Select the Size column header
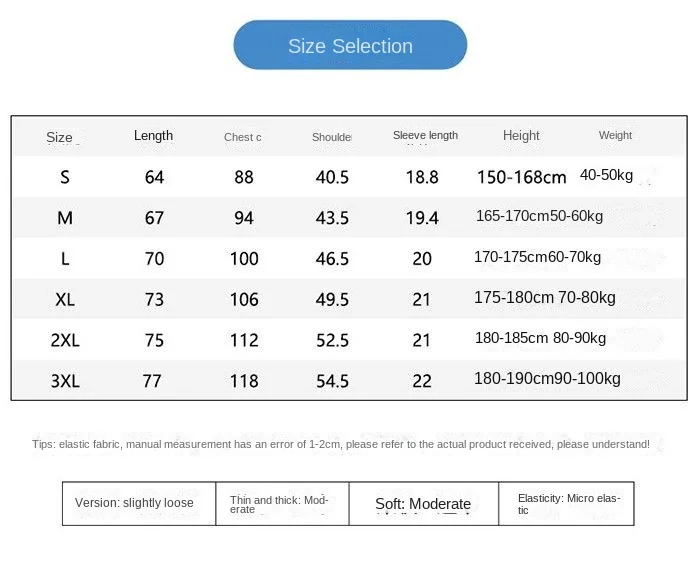This screenshot has height=564, width=700. pos(59,137)
